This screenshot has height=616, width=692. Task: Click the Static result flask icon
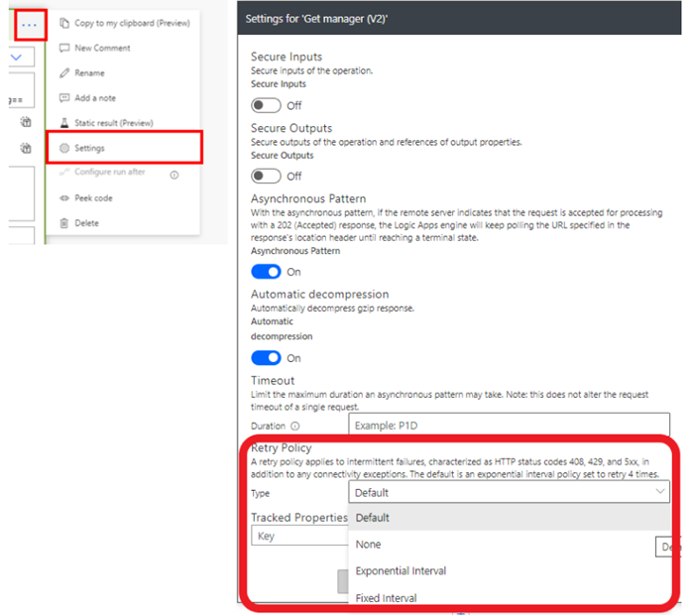click(x=64, y=123)
